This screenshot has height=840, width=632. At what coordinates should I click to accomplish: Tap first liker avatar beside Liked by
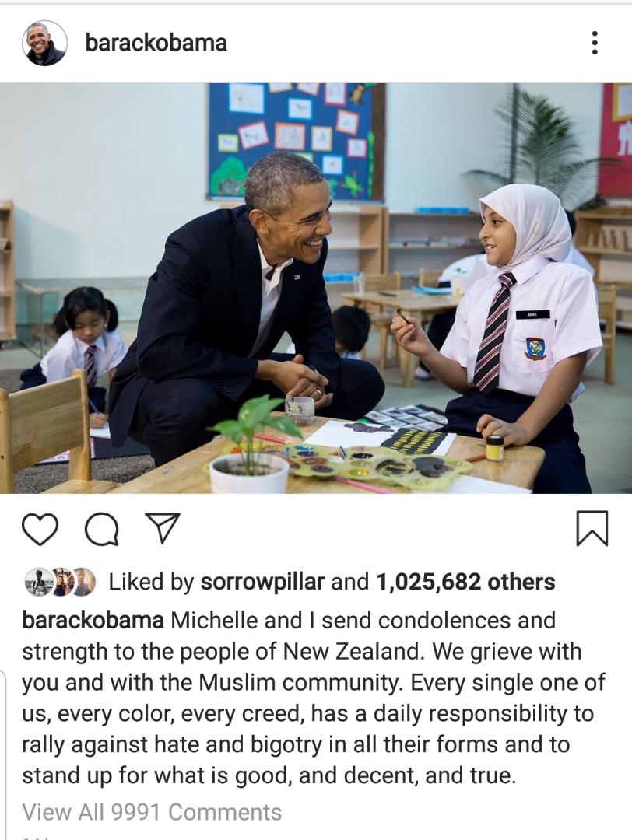tap(39, 582)
